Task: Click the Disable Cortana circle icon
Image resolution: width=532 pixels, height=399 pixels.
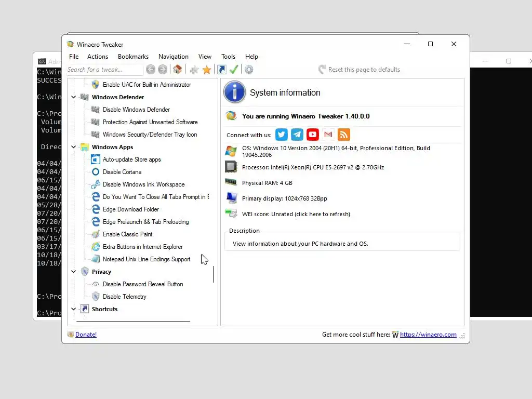Action: click(96, 172)
